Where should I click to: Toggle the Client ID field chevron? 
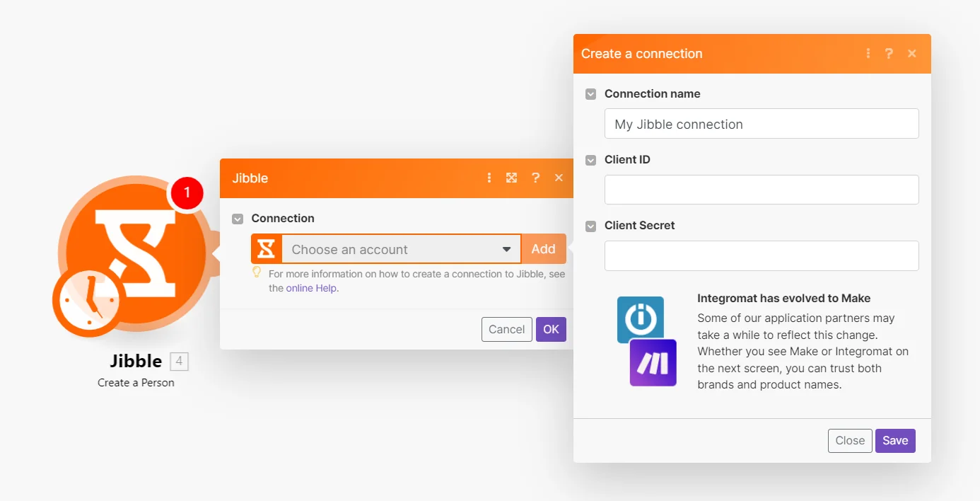[590, 161]
